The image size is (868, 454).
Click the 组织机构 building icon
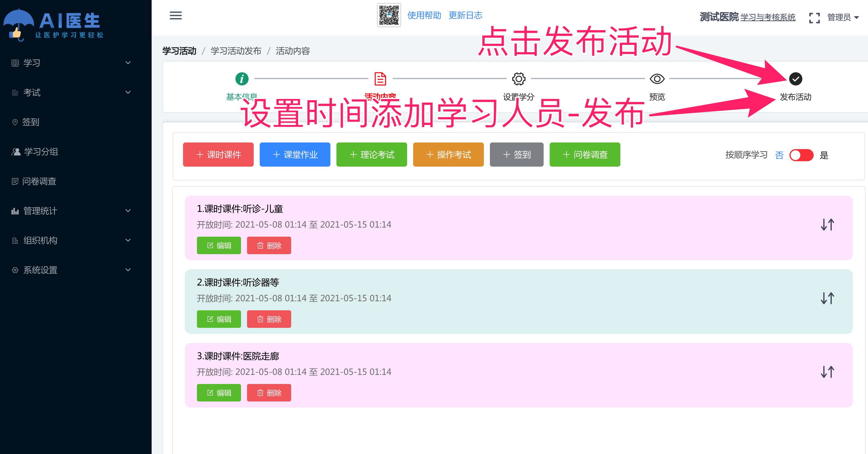(15, 241)
